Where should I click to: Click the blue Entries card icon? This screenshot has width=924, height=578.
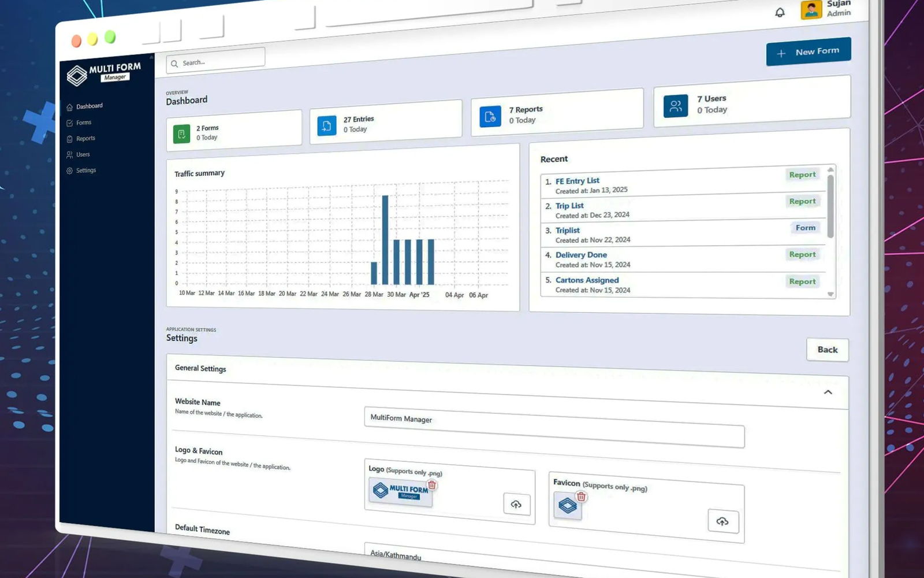327,125
